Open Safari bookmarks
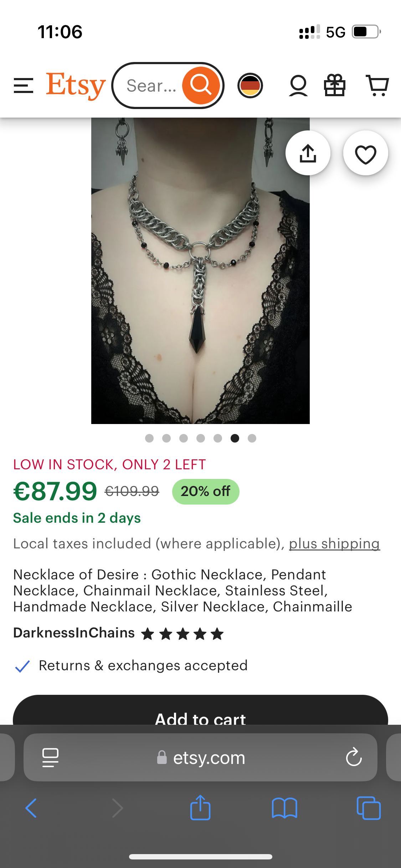 [x=284, y=808]
